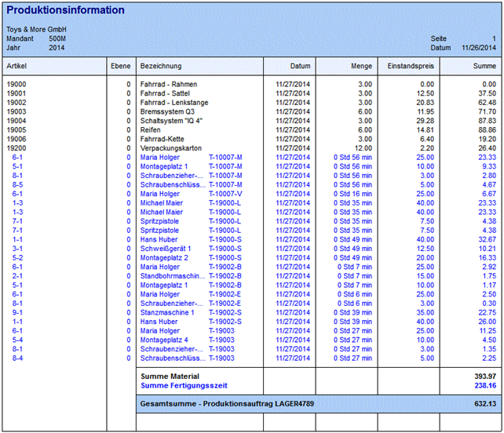Click the Artikel column header
The image size is (504, 433).
(x=16, y=66)
